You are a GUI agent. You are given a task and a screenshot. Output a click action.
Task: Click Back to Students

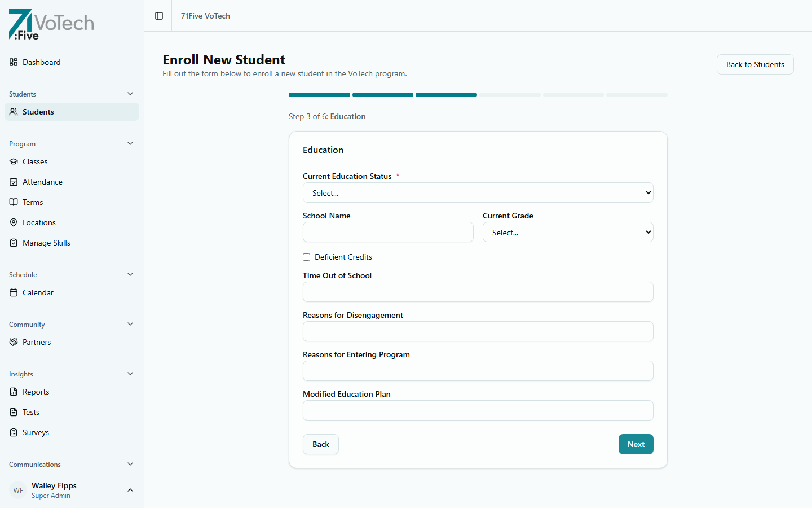coord(754,64)
